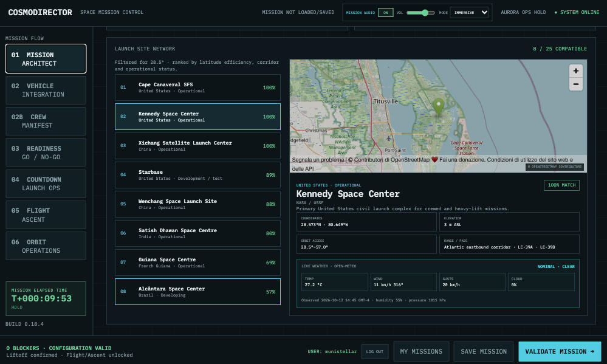Open the 02B Crew Manifest step
Viewport: 607px width, 364px height.
(46, 121)
